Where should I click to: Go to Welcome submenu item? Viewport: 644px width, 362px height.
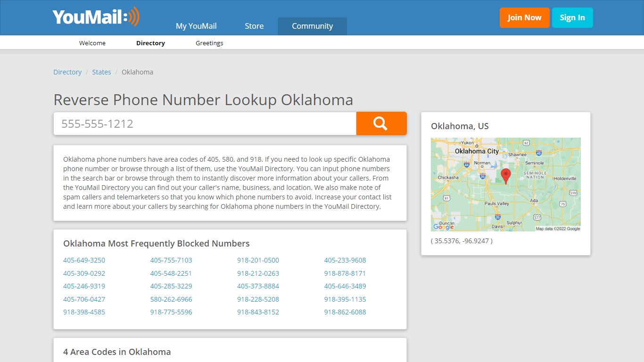[92, 43]
